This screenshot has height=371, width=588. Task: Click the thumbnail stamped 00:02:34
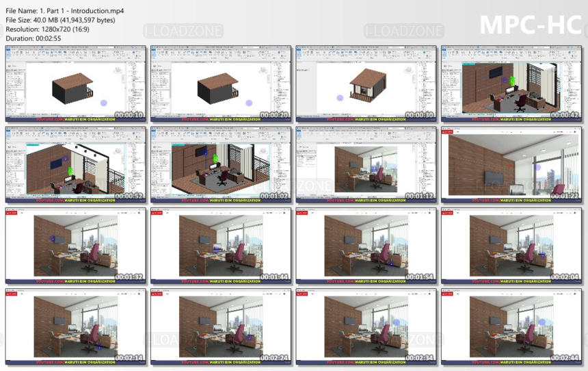pos(366,327)
